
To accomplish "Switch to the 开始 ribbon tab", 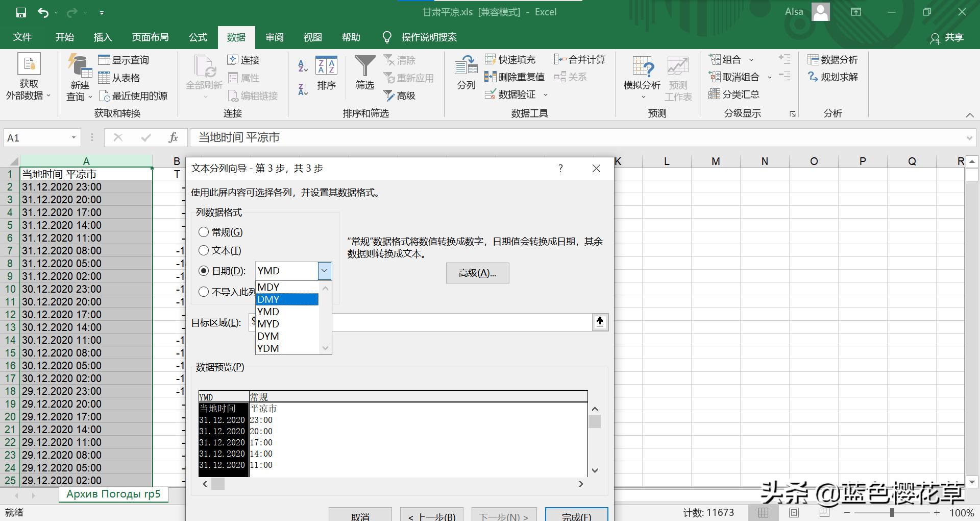I will click(x=64, y=37).
